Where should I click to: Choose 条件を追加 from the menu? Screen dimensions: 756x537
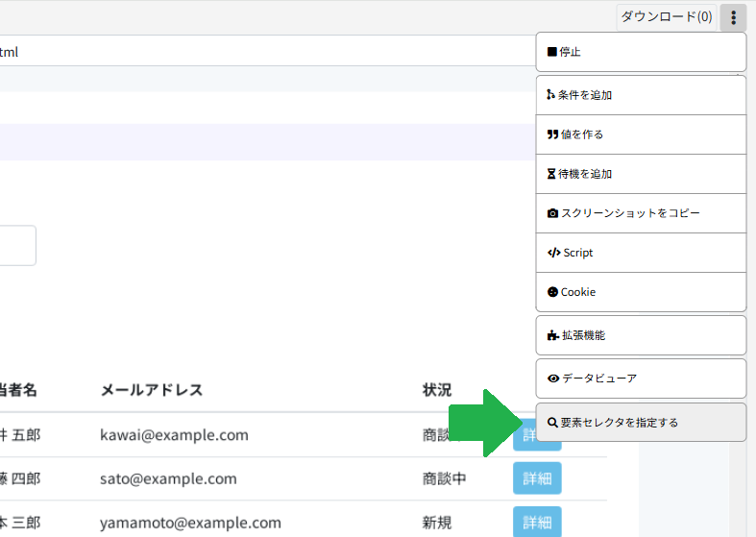click(x=641, y=95)
